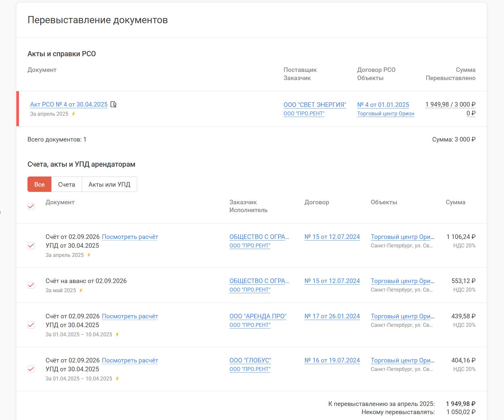Open contract № 17 от 26.01.2024
This screenshot has width=504, height=420.
[332, 316]
